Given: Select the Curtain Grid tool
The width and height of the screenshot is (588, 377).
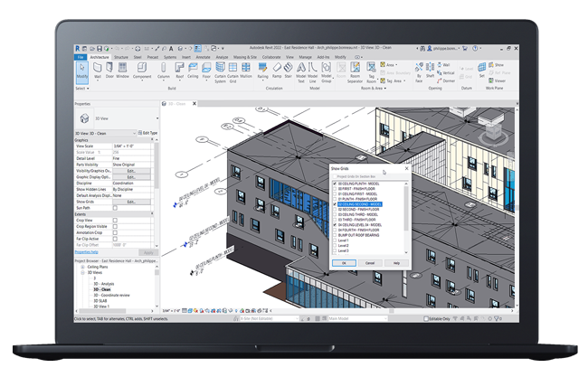Looking at the screenshot, I should (232, 72).
